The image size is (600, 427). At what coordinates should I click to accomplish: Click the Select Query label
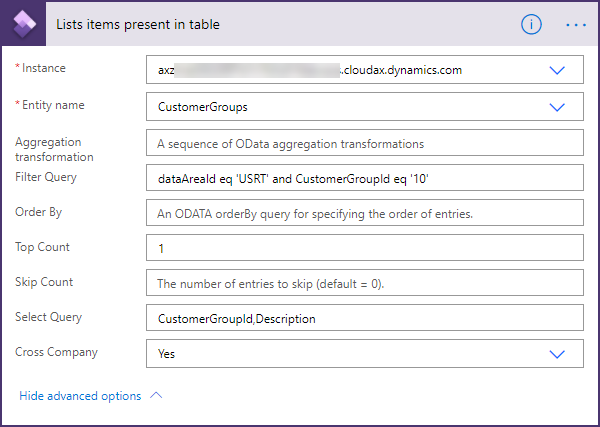tap(48, 317)
